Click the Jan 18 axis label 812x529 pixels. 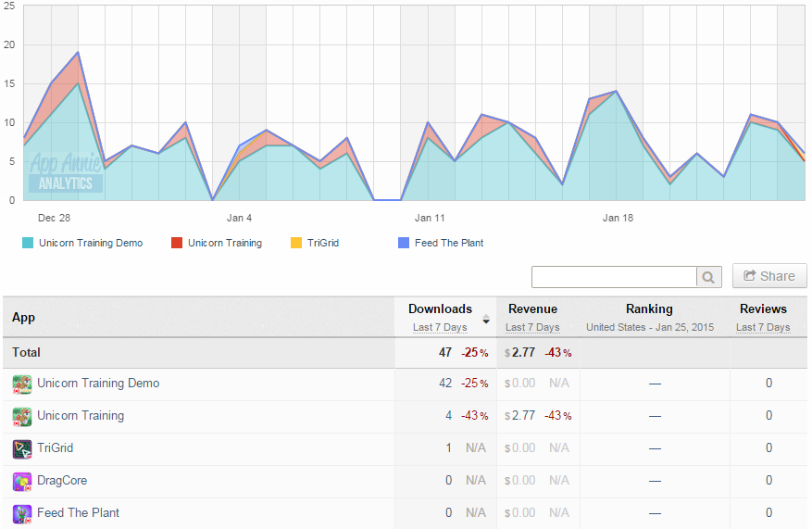click(618, 218)
